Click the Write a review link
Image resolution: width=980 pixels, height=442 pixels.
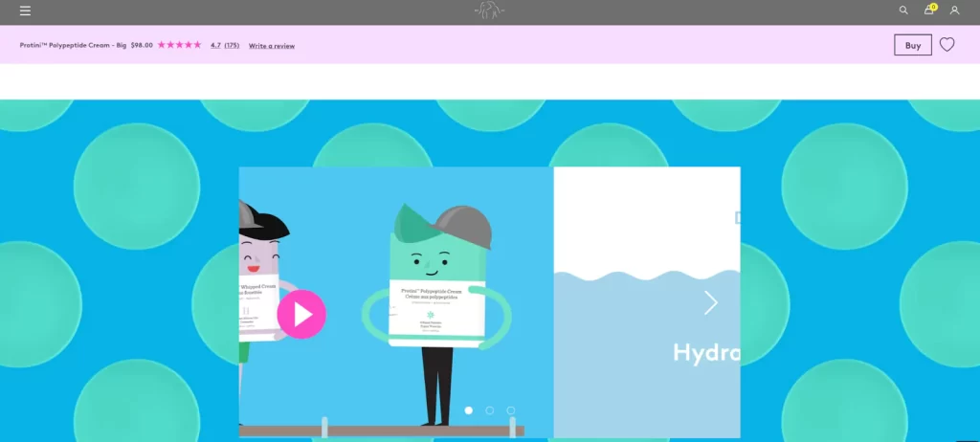pos(272,46)
